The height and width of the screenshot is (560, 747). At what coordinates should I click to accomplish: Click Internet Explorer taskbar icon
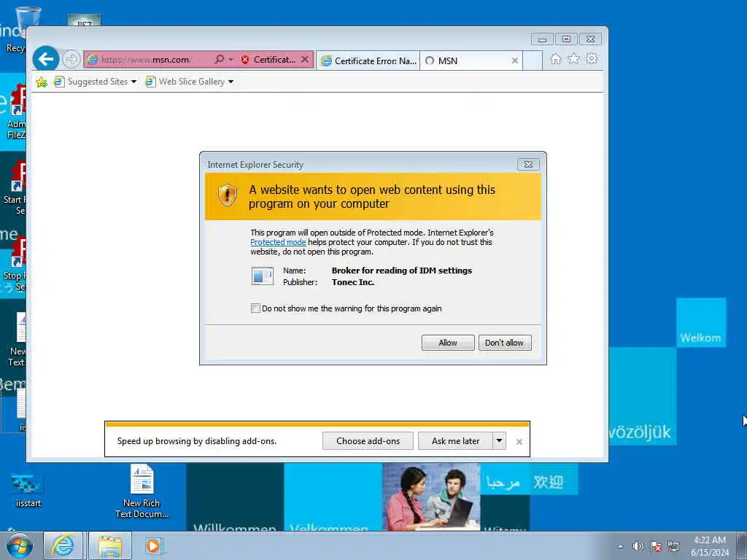(63, 545)
